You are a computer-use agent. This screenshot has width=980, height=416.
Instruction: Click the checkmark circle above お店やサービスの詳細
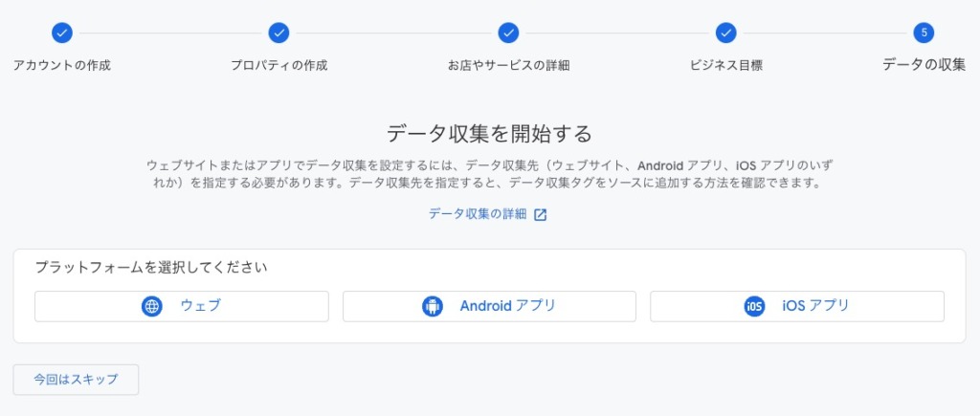click(x=509, y=33)
